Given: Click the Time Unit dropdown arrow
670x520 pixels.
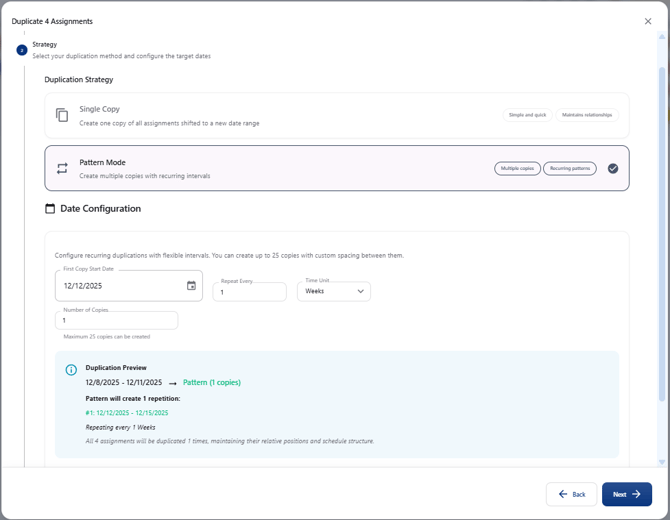Looking at the screenshot, I should [360, 292].
